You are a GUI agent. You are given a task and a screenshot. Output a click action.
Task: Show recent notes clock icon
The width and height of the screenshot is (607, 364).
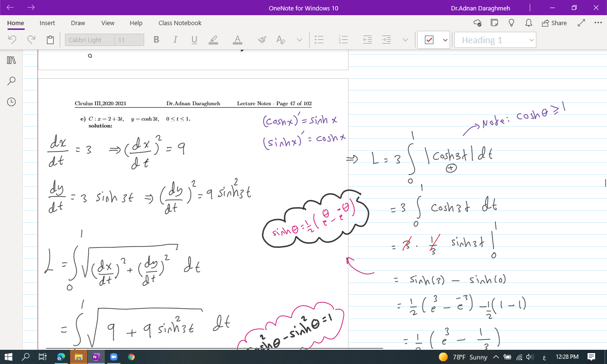(x=11, y=102)
